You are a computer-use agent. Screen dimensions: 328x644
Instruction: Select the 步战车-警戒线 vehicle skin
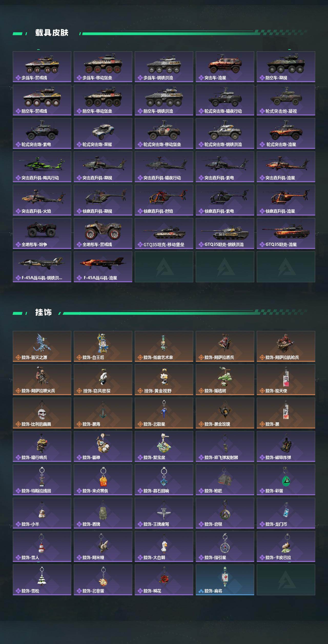pos(42,67)
